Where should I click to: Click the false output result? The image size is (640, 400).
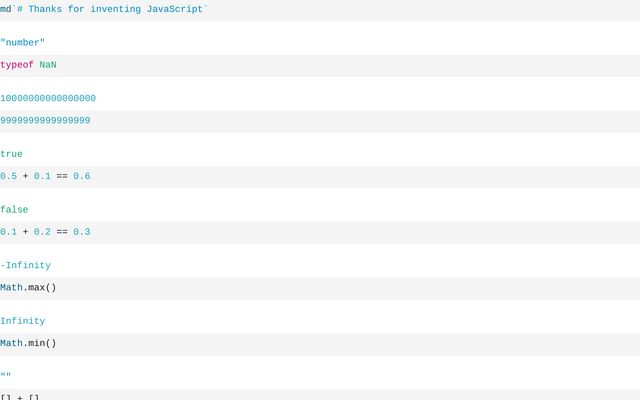pyautogui.click(x=14, y=210)
